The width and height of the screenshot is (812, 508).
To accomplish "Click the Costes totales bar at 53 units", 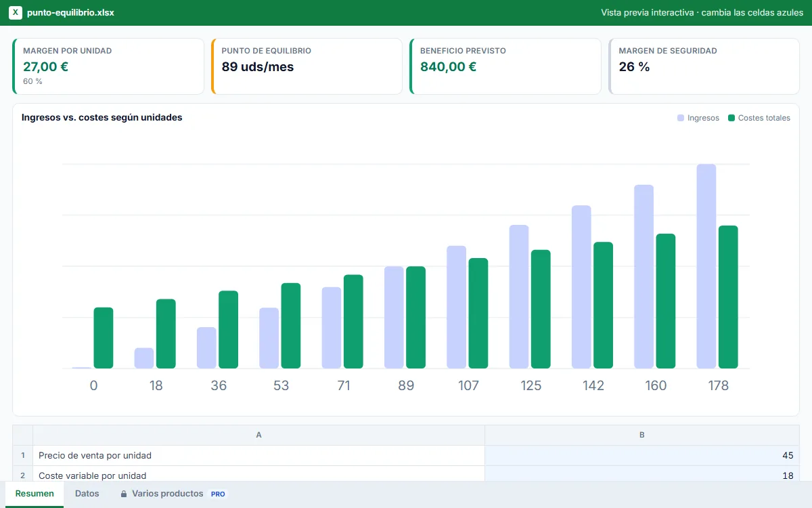I will click(291, 326).
